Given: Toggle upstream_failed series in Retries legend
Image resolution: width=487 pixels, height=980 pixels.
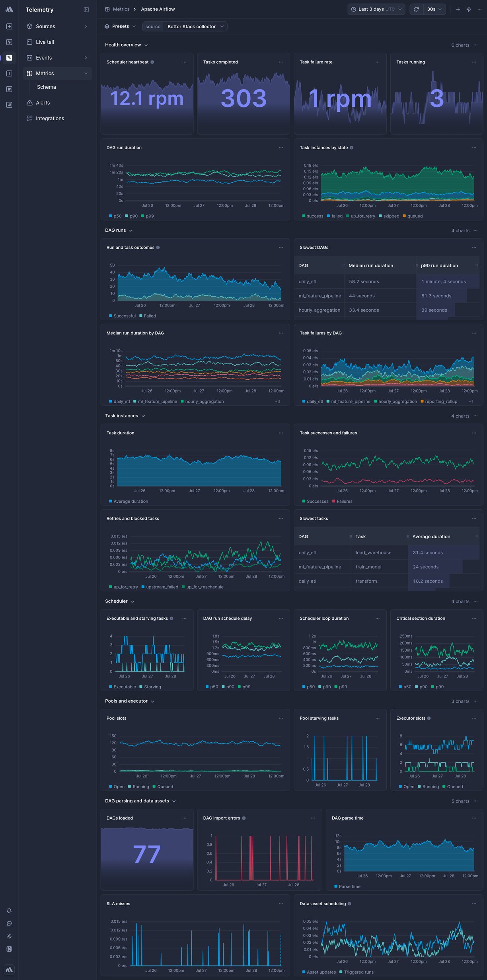Looking at the screenshot, I should pos(160,587).
